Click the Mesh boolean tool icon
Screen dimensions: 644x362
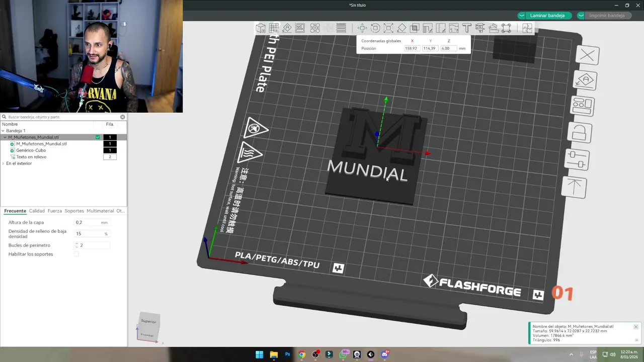pyautogui.click(x=506, y=28)
